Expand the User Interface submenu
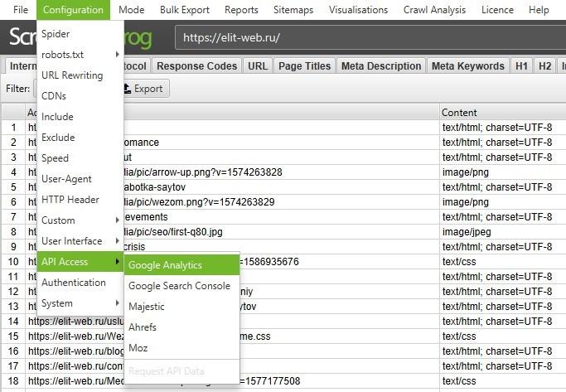The image size is (566, 392). click(80, 241)
